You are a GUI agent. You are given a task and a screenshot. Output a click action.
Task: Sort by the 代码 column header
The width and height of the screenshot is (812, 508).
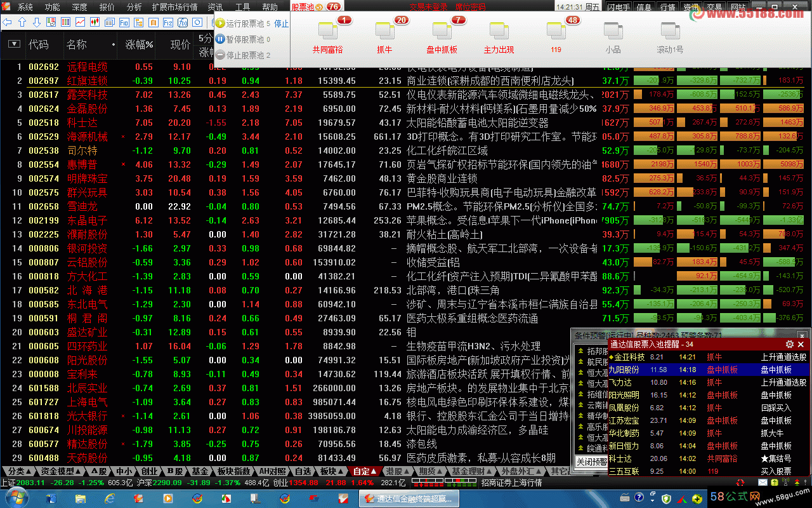[x=39, y=44]
